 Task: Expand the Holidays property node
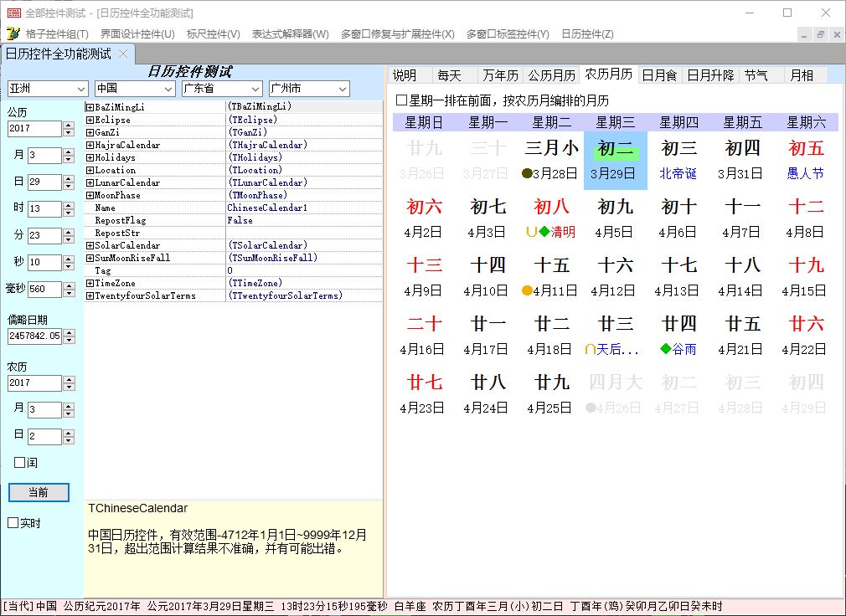pos(90,157)
